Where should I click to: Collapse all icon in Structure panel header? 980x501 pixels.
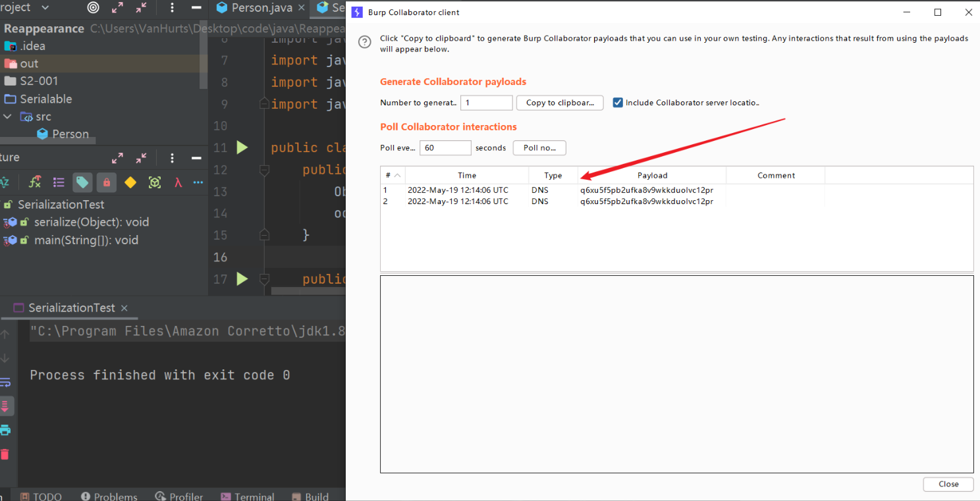click(x=142, y=158)
